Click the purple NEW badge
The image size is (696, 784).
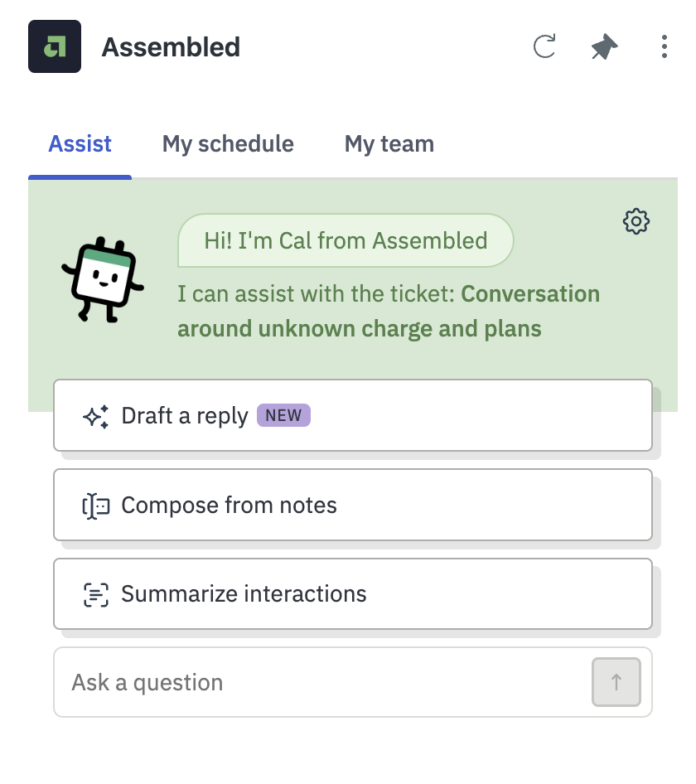pos(283,415)
